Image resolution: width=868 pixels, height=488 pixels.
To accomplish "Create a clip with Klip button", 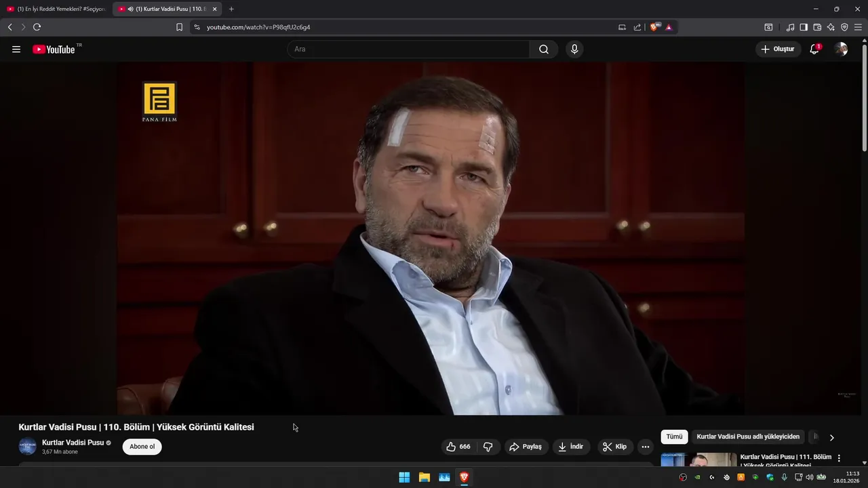I will click(x=615, y=447).
